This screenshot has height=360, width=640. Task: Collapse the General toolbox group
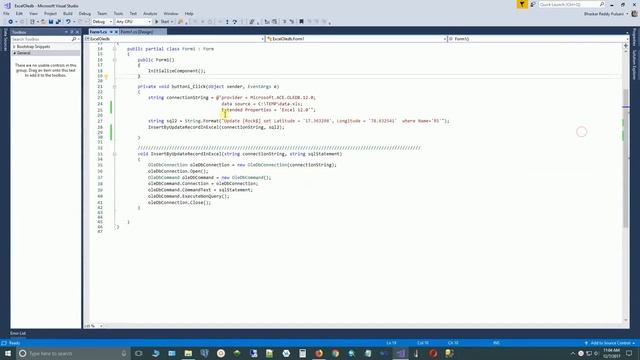(x=14, y=53)
